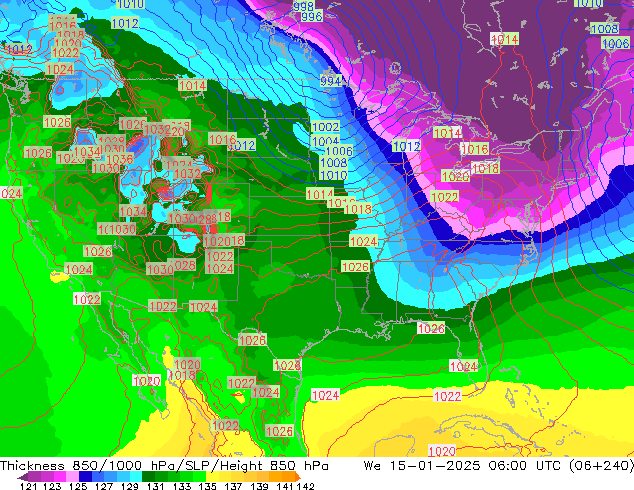
Task: Click the bright yellow legend swatch above 135
Action: (212, 476)
